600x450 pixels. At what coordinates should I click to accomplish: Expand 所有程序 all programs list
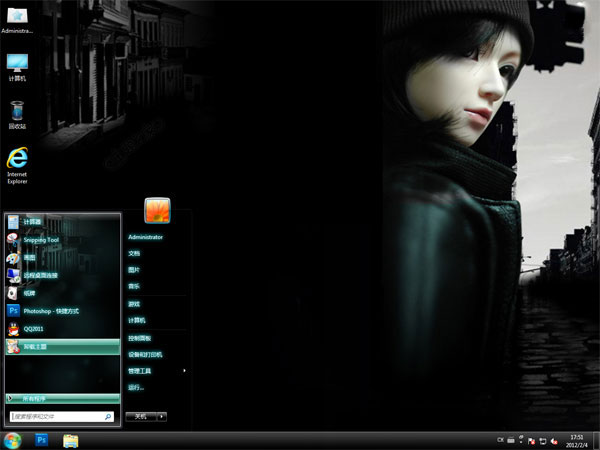(63, 399)
